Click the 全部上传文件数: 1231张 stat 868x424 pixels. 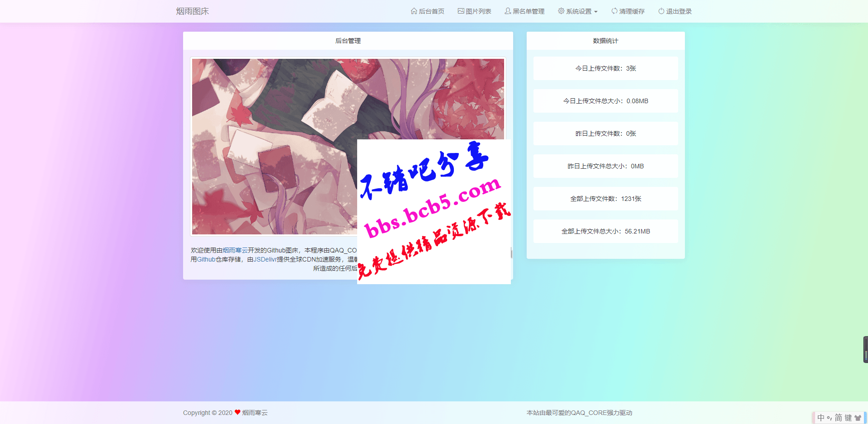pyautogui.click(x=606, y=199)
